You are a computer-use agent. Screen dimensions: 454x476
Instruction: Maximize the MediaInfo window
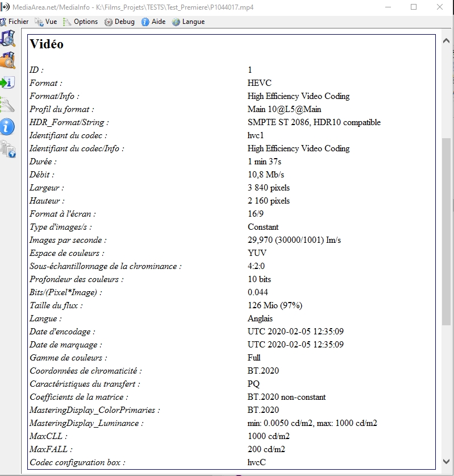[414, 7]
